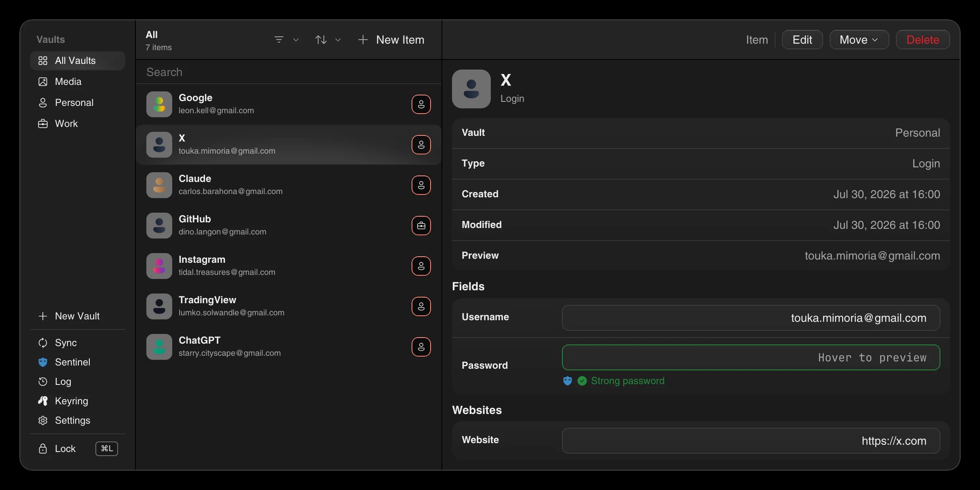Screen dimensions: 980x490
Task: Click personal vault badge on TradingView row
Action: coord(421,306)
